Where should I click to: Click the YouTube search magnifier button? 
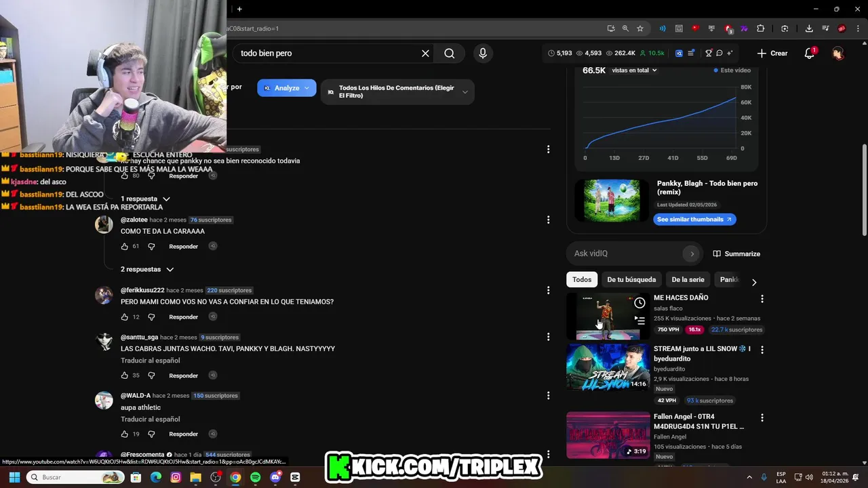(450, 53)
